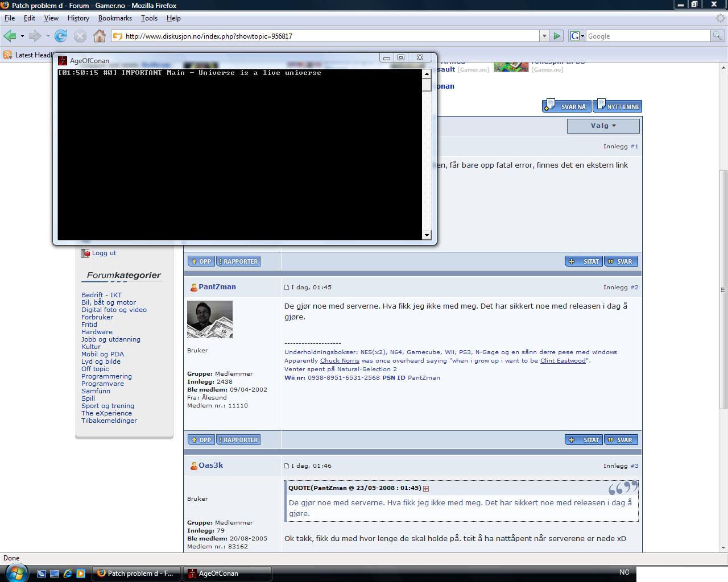Click the Go arrow beside the address bar
The width and height of the screenshot is (728, 582).
[x=557, y=36]
